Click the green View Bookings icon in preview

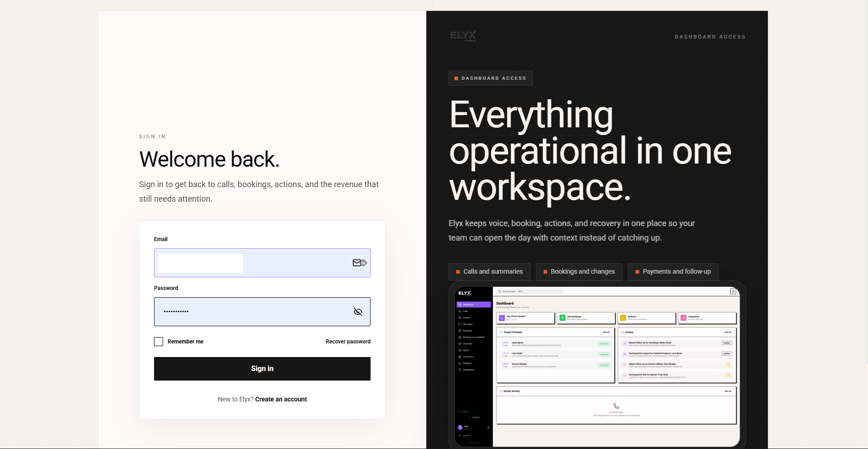point(562,318)
